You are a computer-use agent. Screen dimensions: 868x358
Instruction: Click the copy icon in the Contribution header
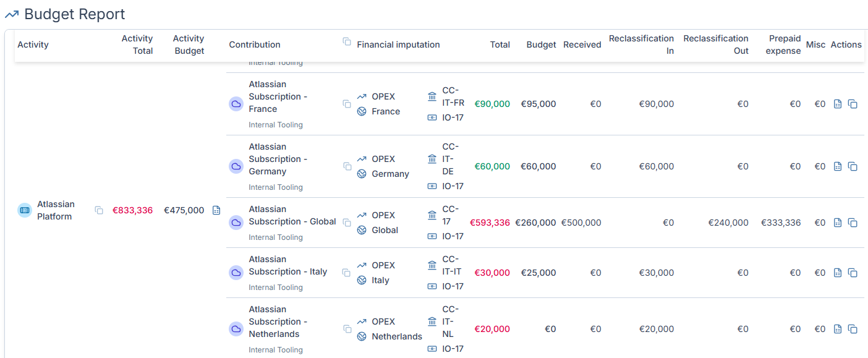coord(347,41)
